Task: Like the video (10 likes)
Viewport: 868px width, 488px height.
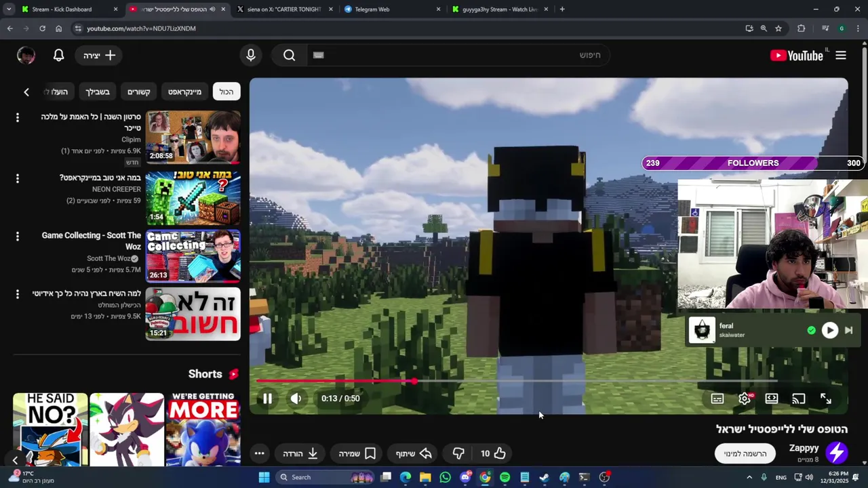Action: pyautogui.click(x=494, y=453)
